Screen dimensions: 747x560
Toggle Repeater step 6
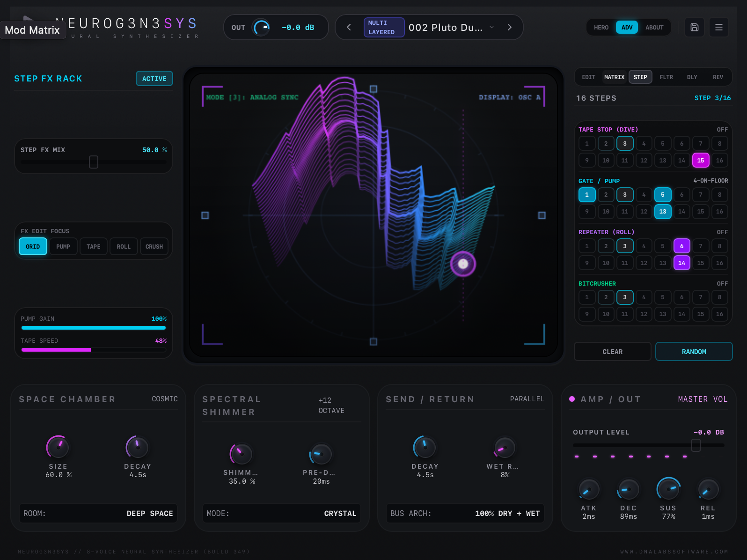point(681,246)
